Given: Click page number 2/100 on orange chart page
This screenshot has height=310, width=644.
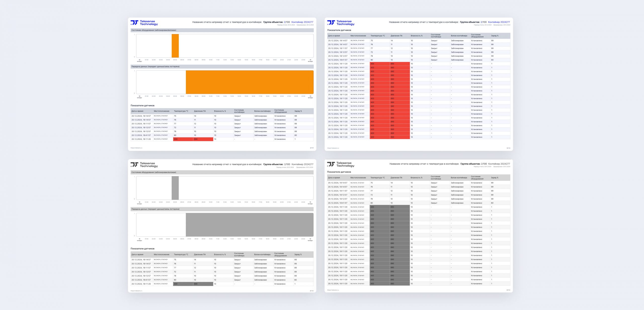Looking at the screenshot, I should pyautogui.click(x=312, y=148).
